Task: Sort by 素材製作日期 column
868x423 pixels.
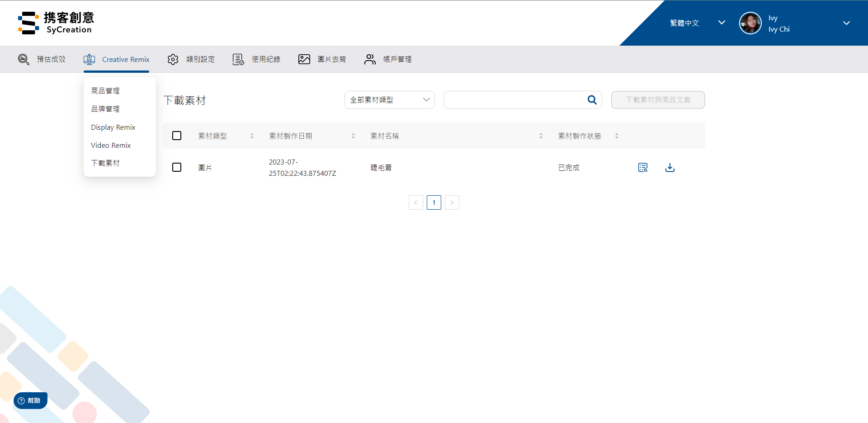Action: point(353,136)
